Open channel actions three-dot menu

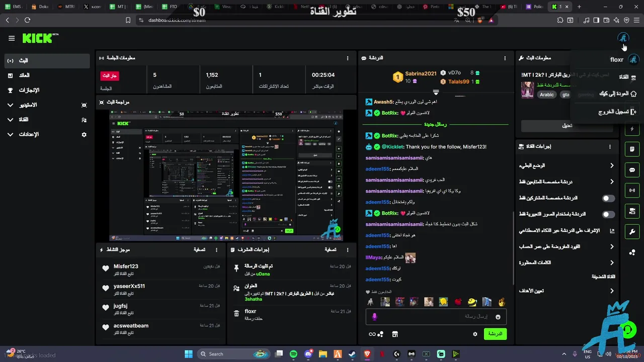click(x=610, y=147)
